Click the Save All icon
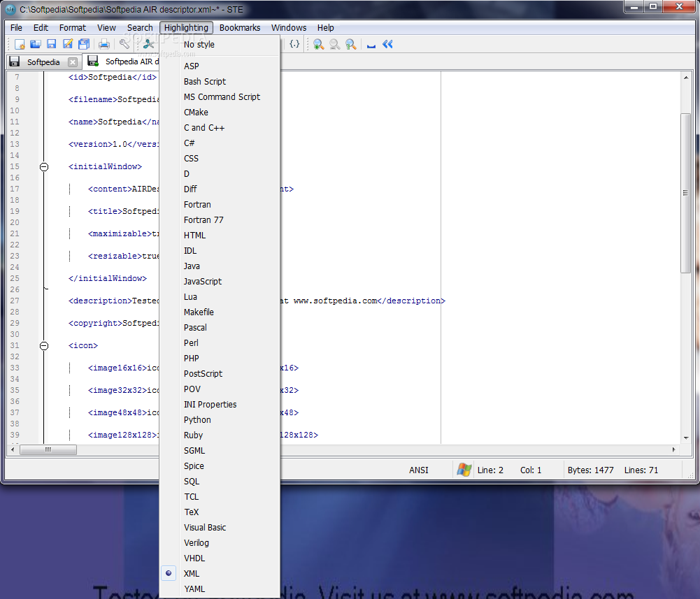Image resolution: width=700 pixels, height=599 pixels. pos(84,44)
